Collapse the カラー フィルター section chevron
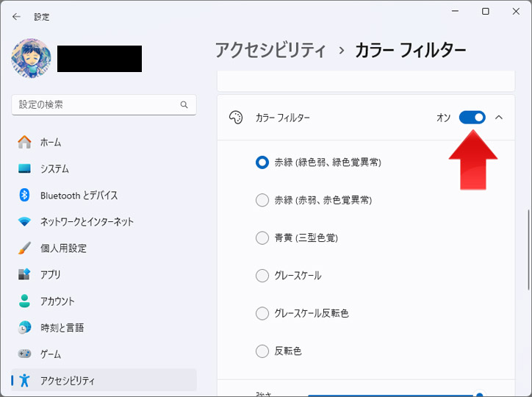532x397 pixels. tap(498, 118)
